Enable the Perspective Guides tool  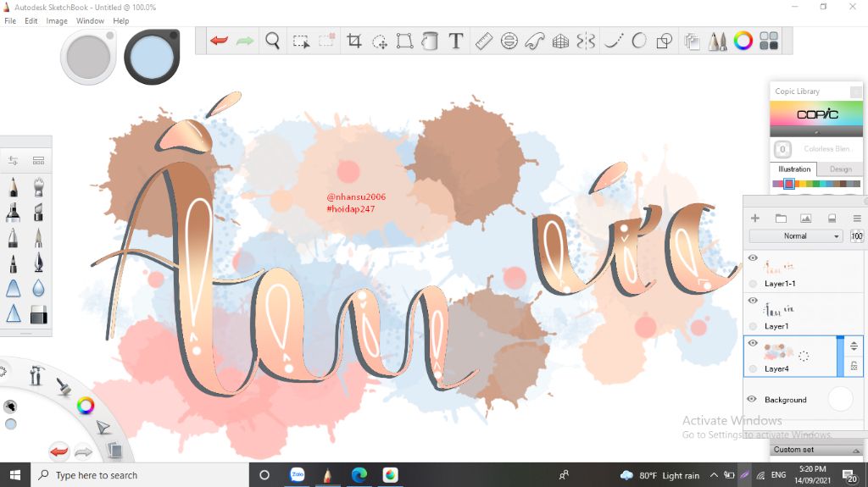560,42
